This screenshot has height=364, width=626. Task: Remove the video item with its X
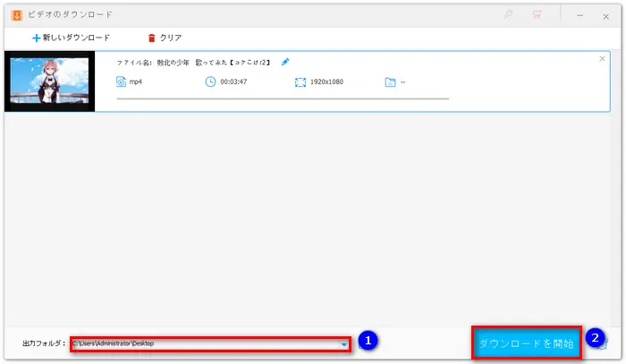pyautogui.click(x=602, y=58)
